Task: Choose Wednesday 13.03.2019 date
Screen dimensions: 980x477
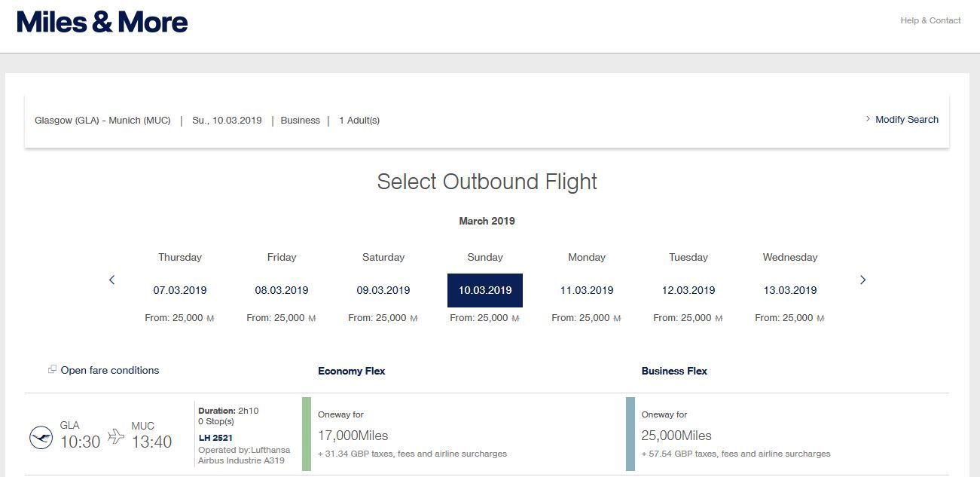Action: coord(790,290)
